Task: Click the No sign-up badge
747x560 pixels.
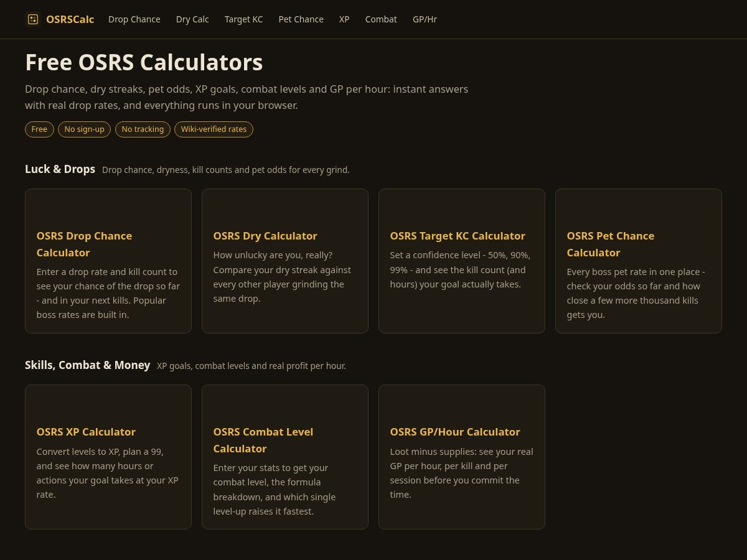Action: click(85, 129)
